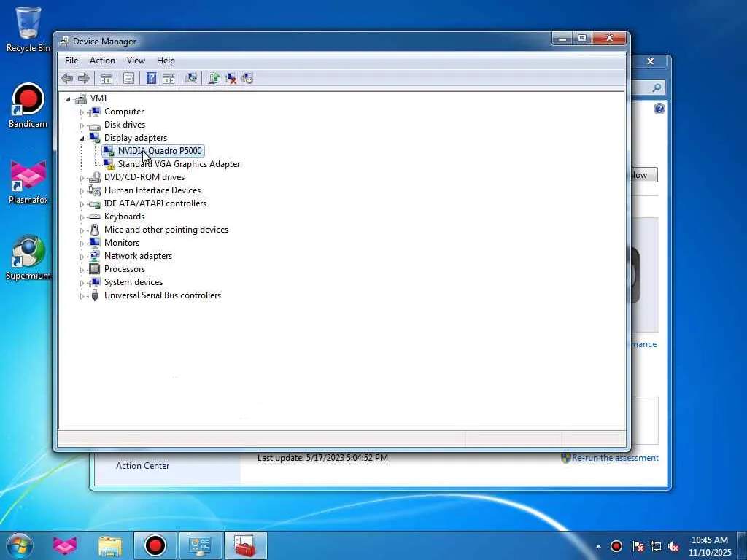
Task: Open the Action menu
Action: coord(102,61)
